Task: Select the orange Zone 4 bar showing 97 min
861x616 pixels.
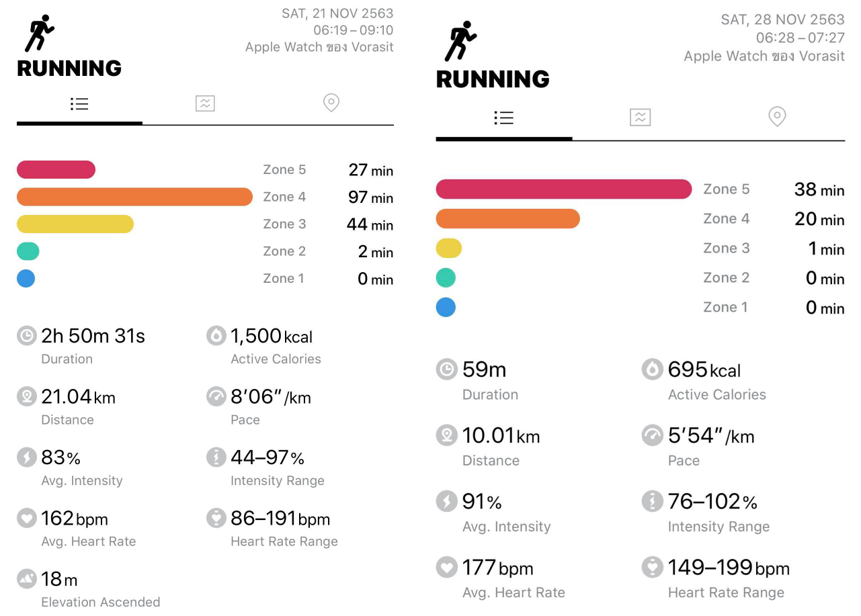Action: (x=134, y=197)
